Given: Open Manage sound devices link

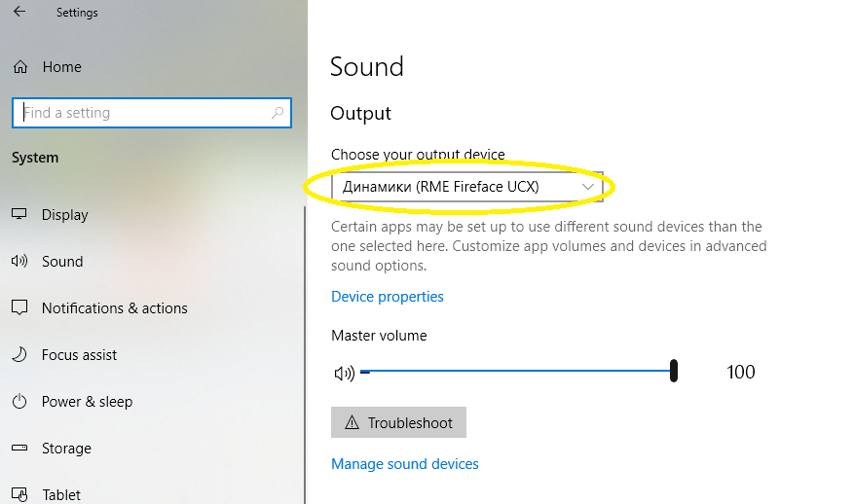Looking at the screenshot, I should click(x=405, y=464).
